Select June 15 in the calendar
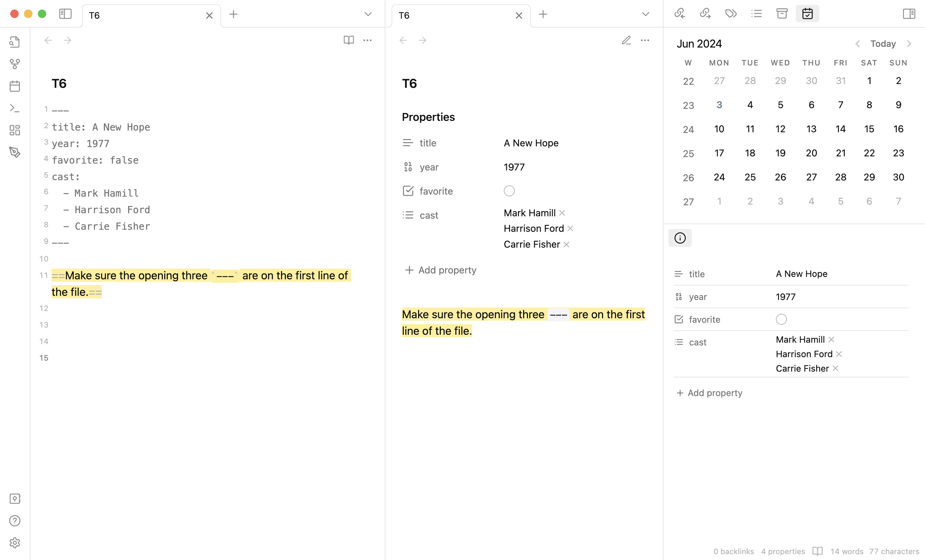This screenshot has width=925, height=560. click(x=869, y=129)
